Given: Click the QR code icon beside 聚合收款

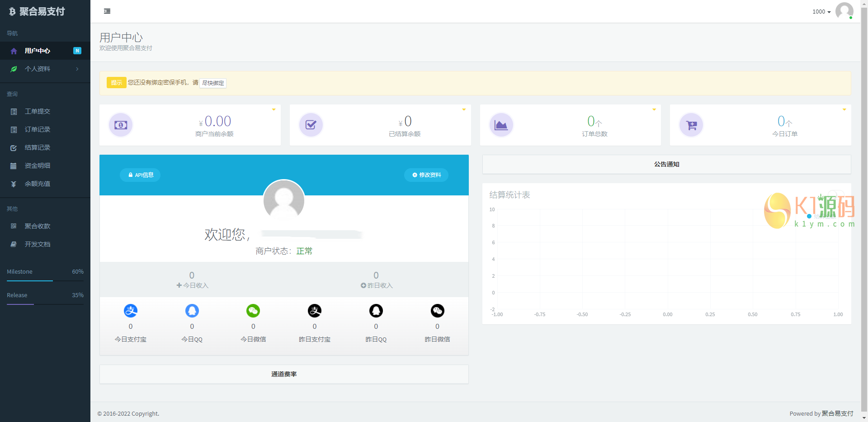Looking at the screenshot, I should [14, 226].
